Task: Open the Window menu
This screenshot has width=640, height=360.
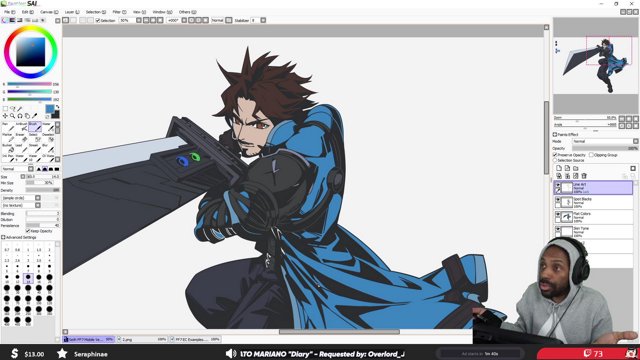Action: [162, 12]
